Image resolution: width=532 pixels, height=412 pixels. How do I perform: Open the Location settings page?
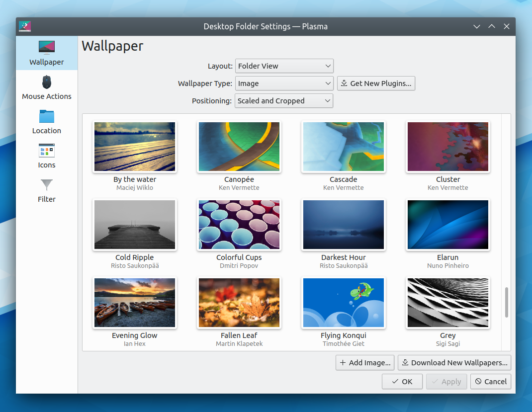coord(46,122)
